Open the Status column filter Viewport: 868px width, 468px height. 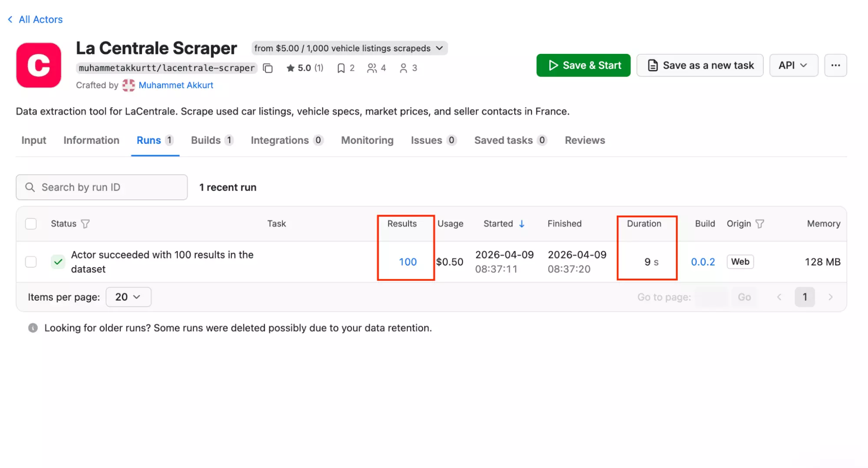pyautogui.click(x=86, y=224)
